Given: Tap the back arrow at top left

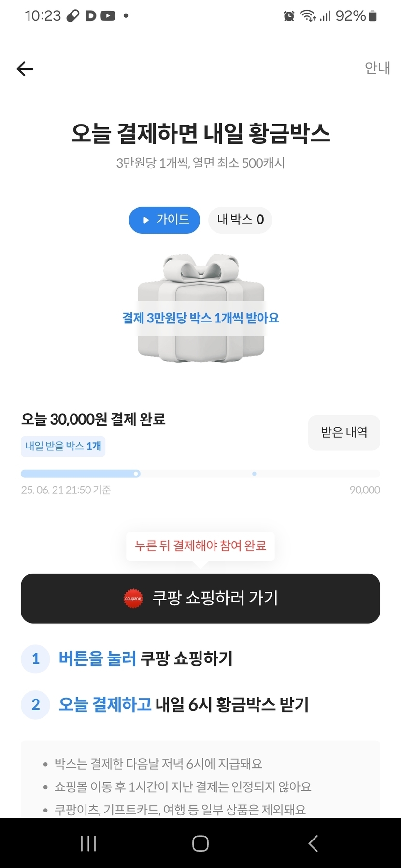Looking at the screenshot, I should [x=25, y=69].
